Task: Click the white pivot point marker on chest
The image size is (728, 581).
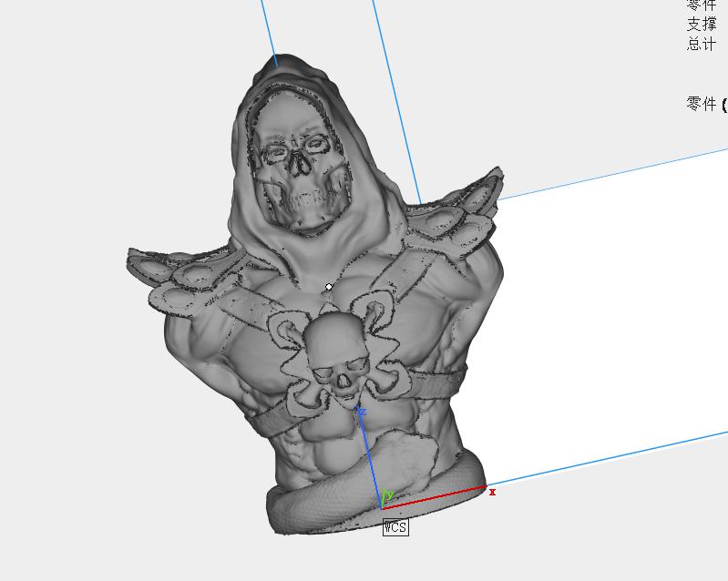Action: (329, 287)
